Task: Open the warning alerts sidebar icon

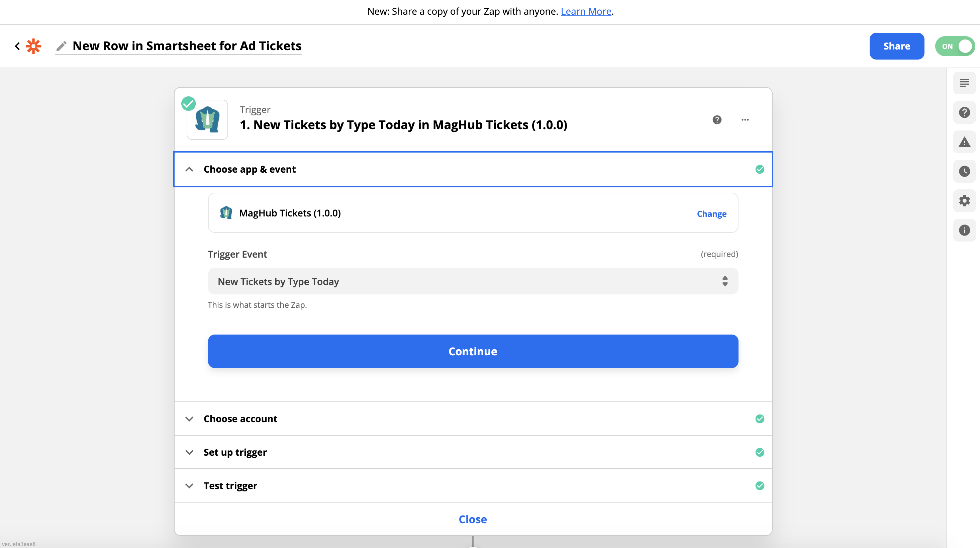Action: (964, 142)
